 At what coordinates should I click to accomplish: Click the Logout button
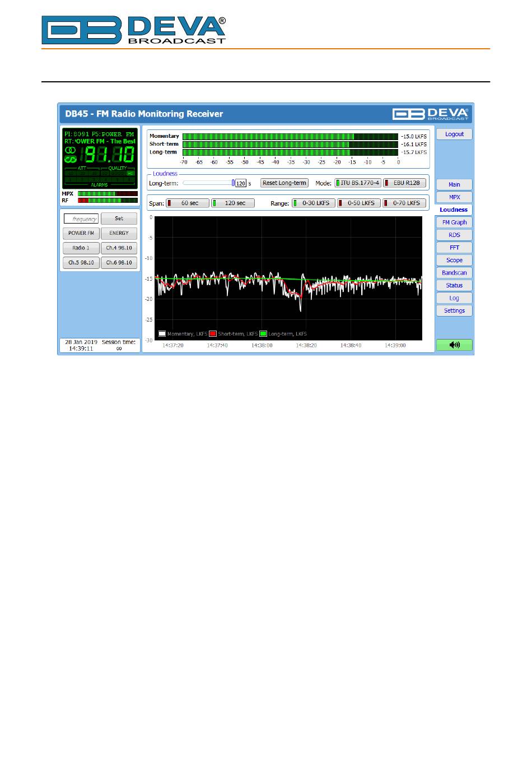[454, 134]
